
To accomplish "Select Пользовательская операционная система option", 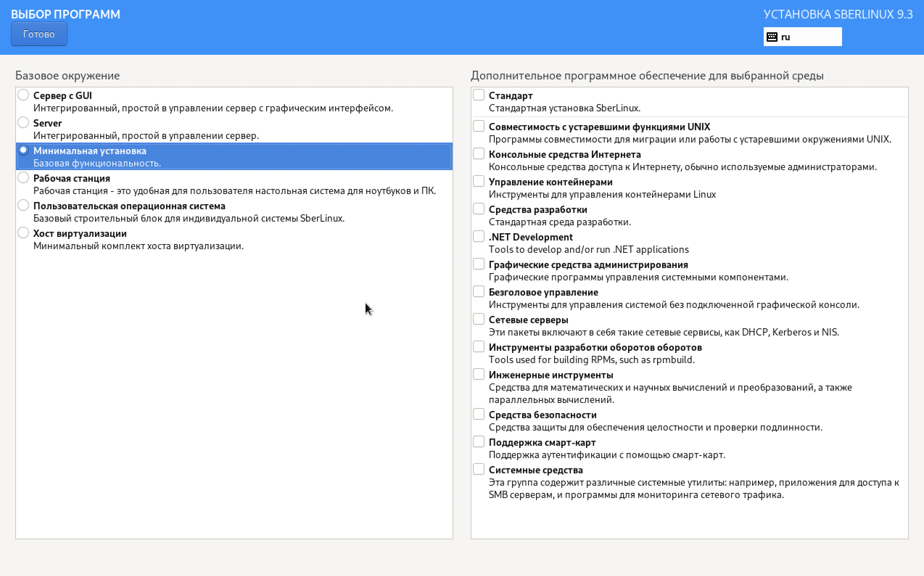I will (23, 205).
